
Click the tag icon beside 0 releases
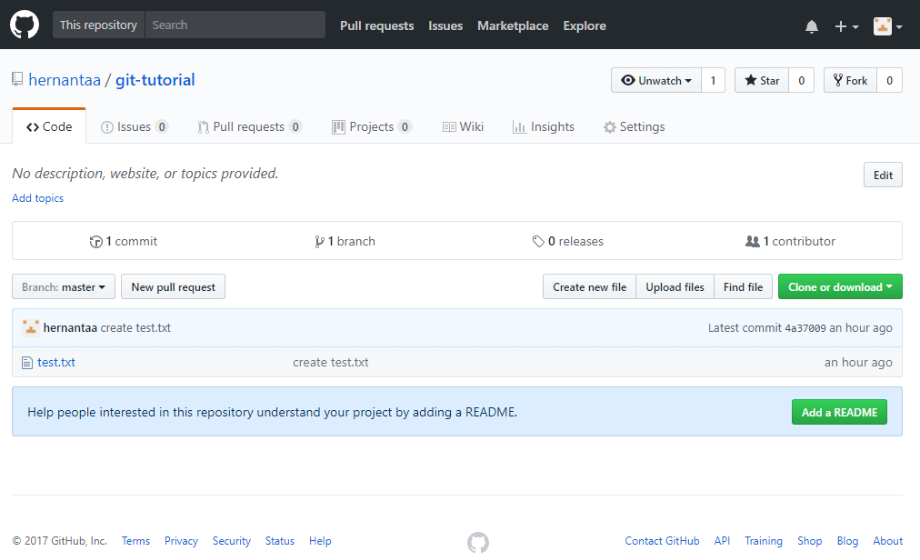pos(538,241)
